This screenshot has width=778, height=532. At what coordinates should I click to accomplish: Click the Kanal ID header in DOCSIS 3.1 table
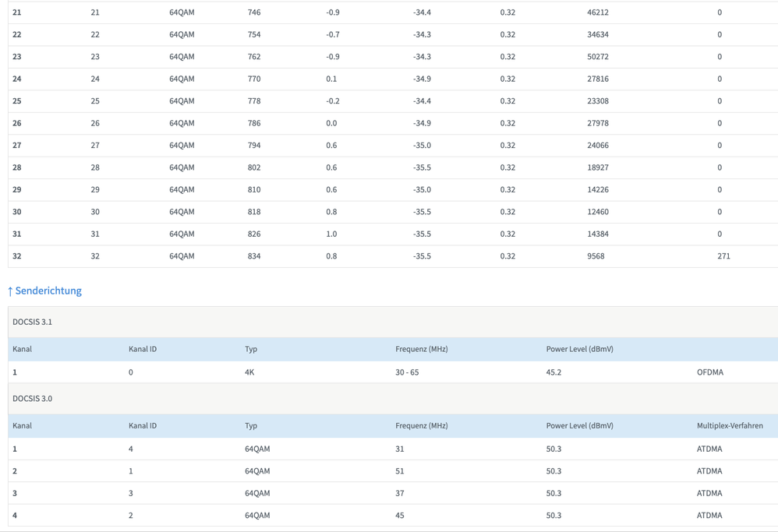coord(143,349)
